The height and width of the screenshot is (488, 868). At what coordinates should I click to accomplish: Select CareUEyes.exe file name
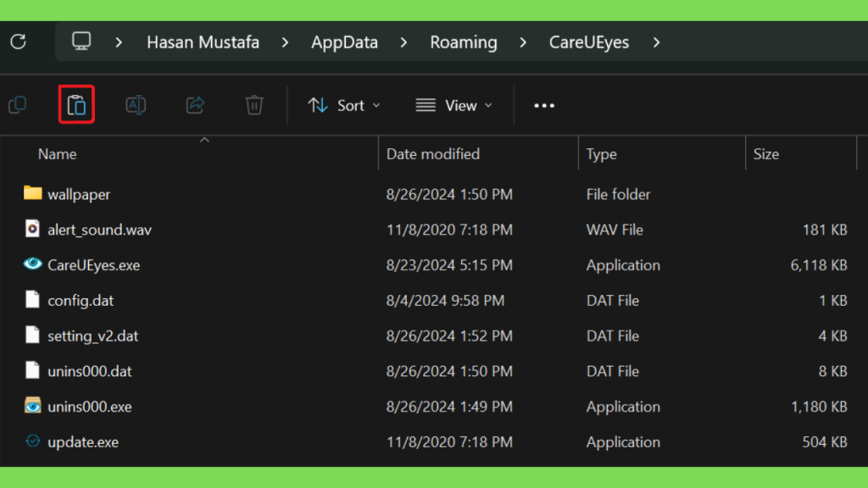pos(93,265)
